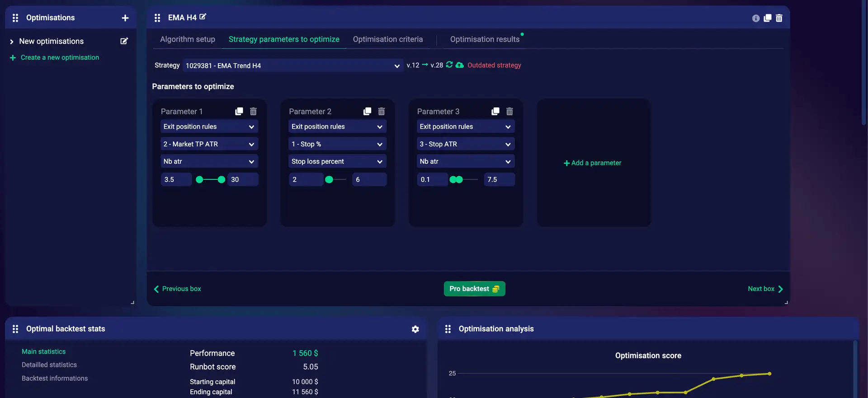Image resolution: width=868 pixels, height=398 pixels.
Task: Switch to the Optimisation criteria tab
Action: tap(387, 39)
